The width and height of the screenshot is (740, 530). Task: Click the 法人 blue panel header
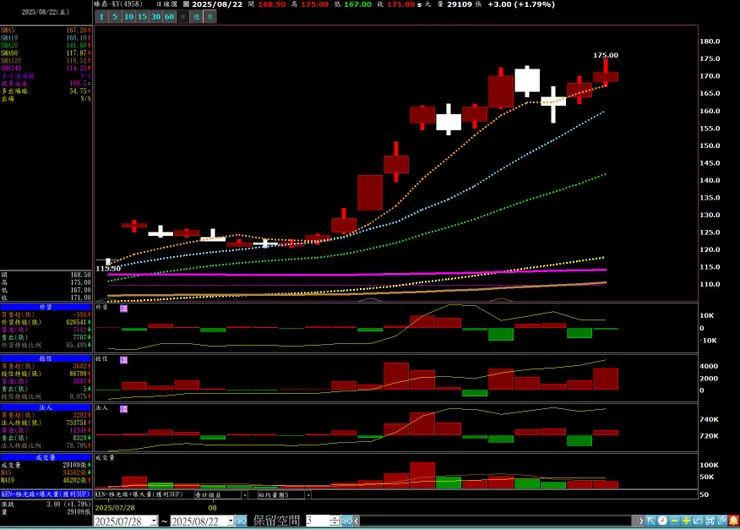(x=45, y=408)
